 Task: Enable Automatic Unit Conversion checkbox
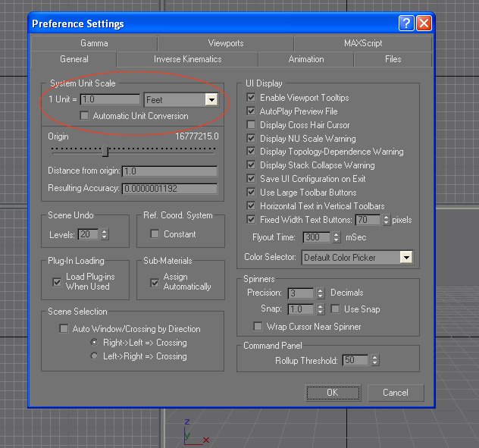pyautogui.click(x=85, y=117)
